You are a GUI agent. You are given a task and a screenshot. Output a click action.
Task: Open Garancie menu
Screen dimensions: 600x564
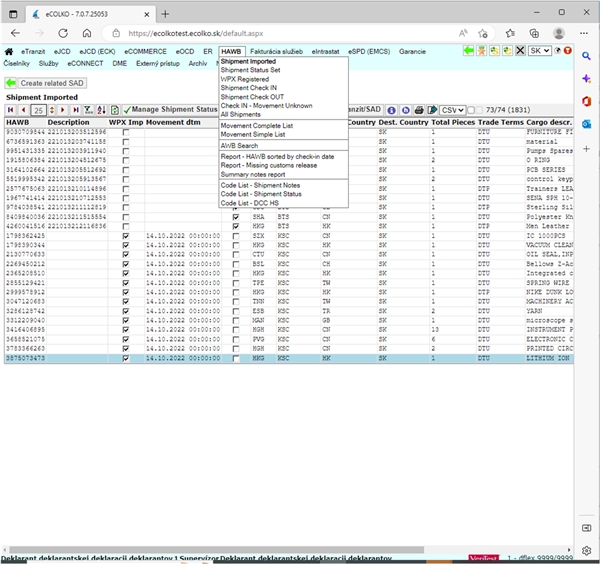412,52
